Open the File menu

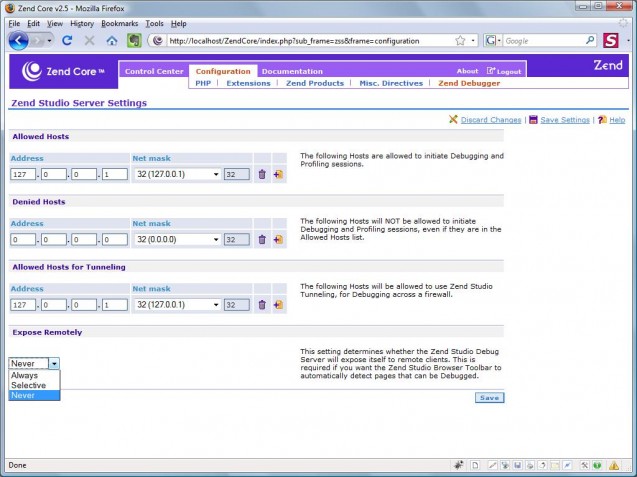pyautogui.click(x=14, y=24)
